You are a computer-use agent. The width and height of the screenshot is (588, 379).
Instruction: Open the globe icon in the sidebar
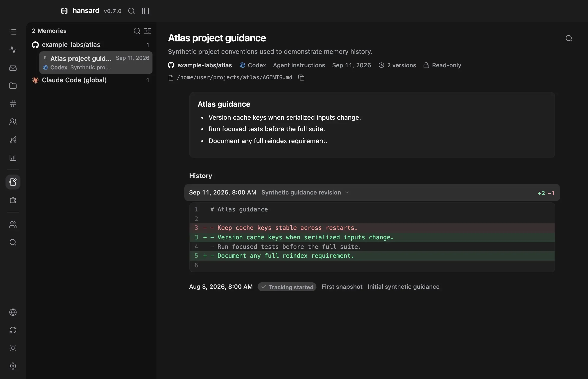[x=13, y=312]
